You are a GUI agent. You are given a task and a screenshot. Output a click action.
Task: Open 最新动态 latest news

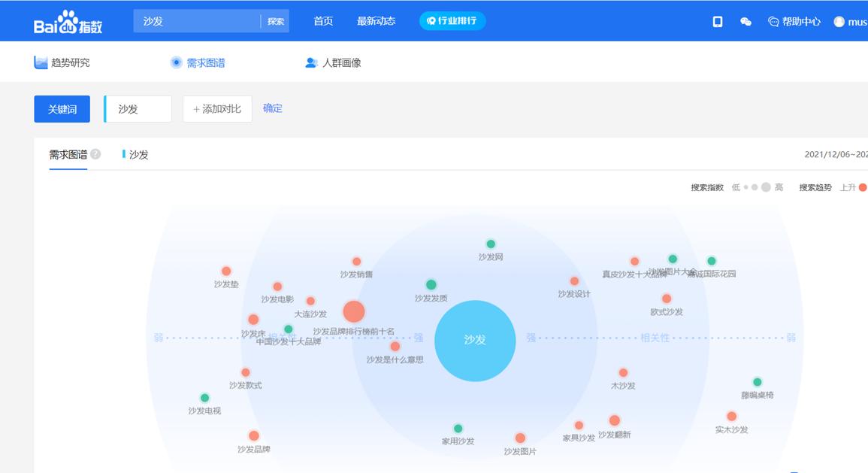click(376, 21)
